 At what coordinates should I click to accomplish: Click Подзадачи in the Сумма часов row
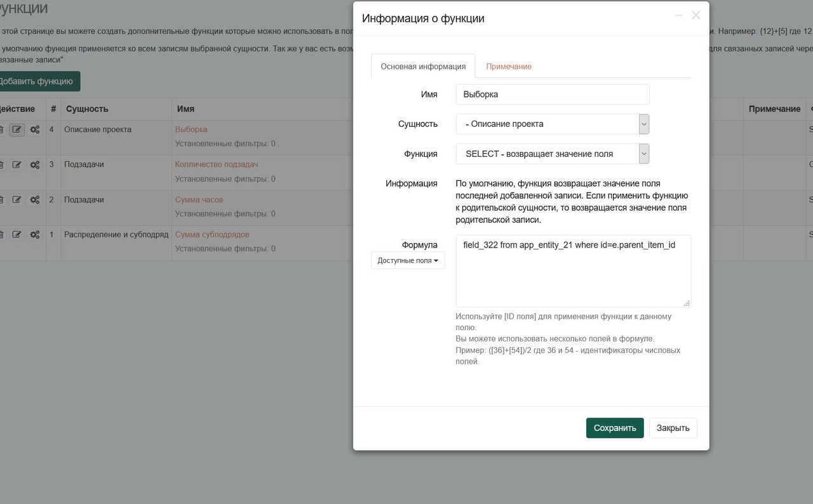click(x=84, y=199)
